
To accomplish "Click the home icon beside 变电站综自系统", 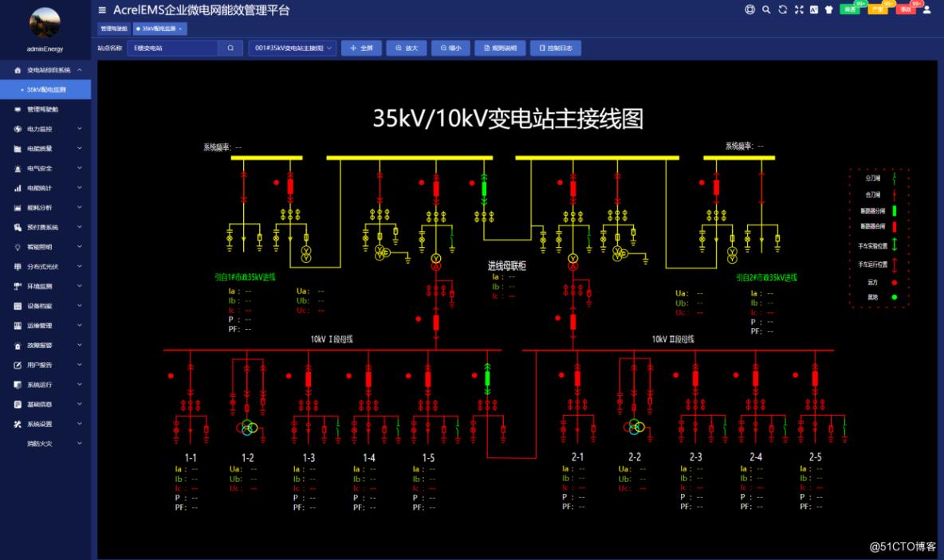I will tap(18, 70).
